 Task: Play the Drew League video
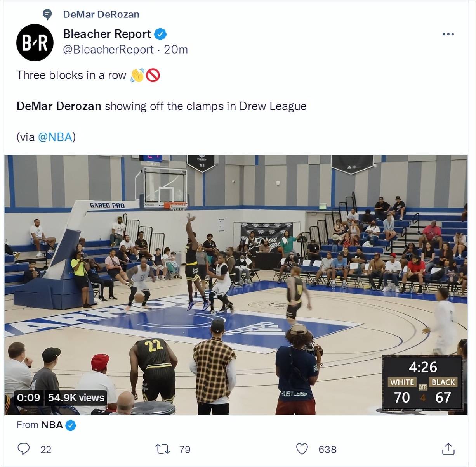click(236, 285)
